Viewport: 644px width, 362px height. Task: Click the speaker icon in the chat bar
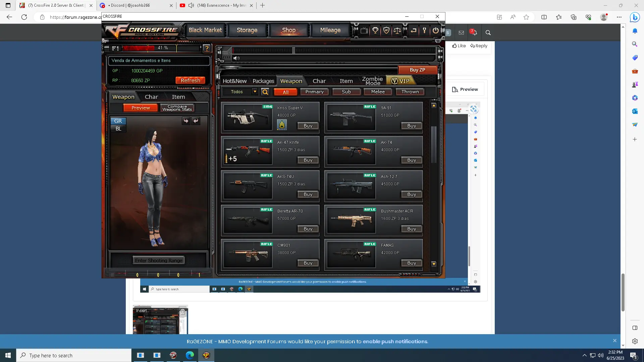pyautogui.click(x=236, y=58)
